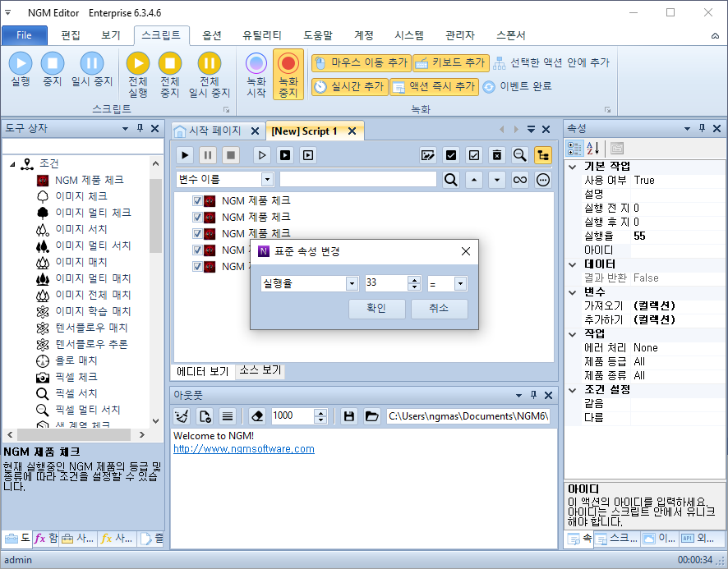Collapse the 조건 설정 property group
The width and height of the screenshot is (728, 569).
(573, 390)
